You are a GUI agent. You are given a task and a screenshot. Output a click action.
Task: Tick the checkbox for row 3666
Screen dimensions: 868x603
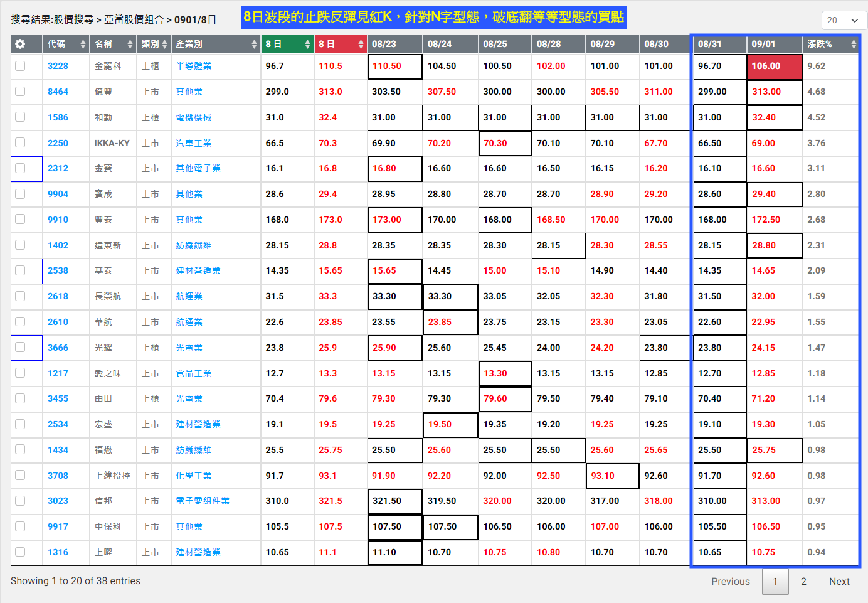(x=20, y=348)
